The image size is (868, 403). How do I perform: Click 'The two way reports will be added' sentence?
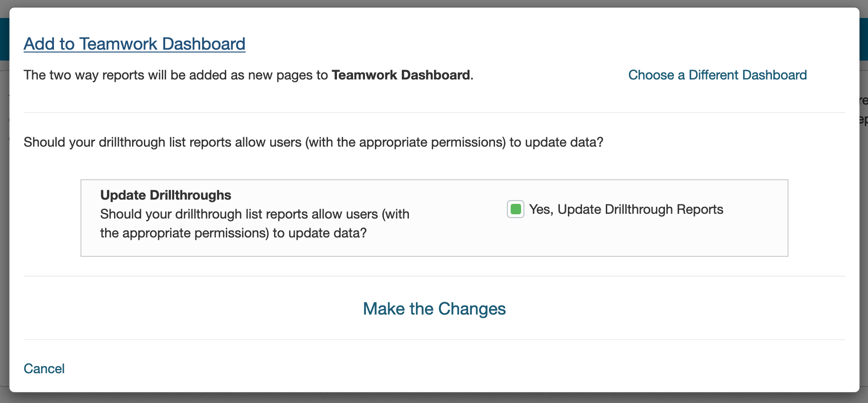(175, 75)
